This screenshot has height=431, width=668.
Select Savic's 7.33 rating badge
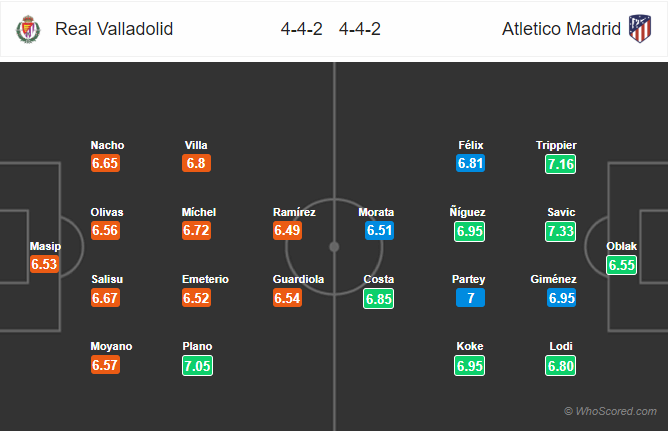560,231
